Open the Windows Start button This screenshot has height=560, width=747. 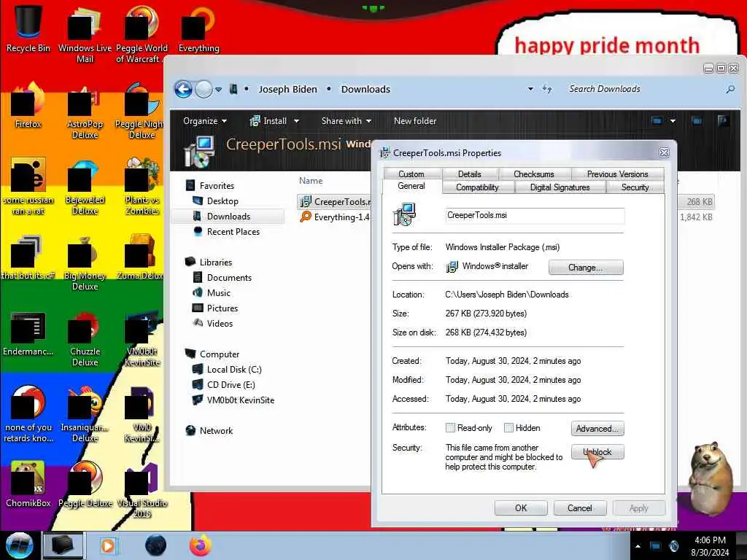(x=19, y=545)
